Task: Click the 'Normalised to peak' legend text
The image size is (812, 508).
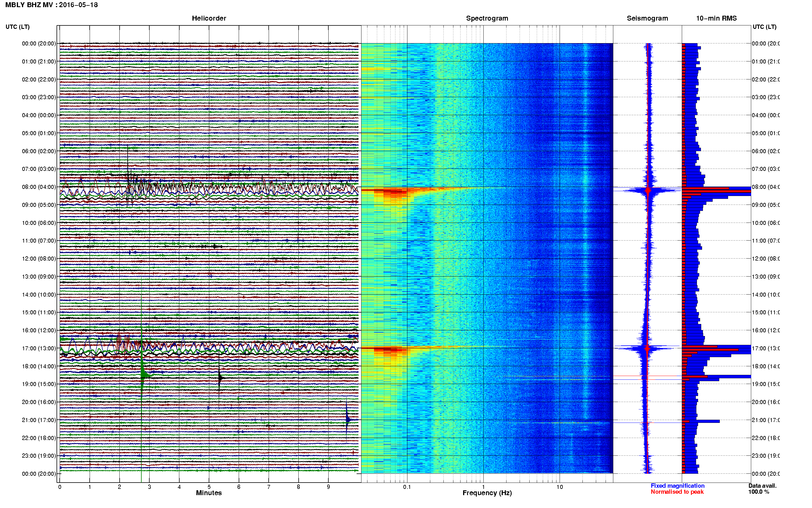Action: click(677, 492)
